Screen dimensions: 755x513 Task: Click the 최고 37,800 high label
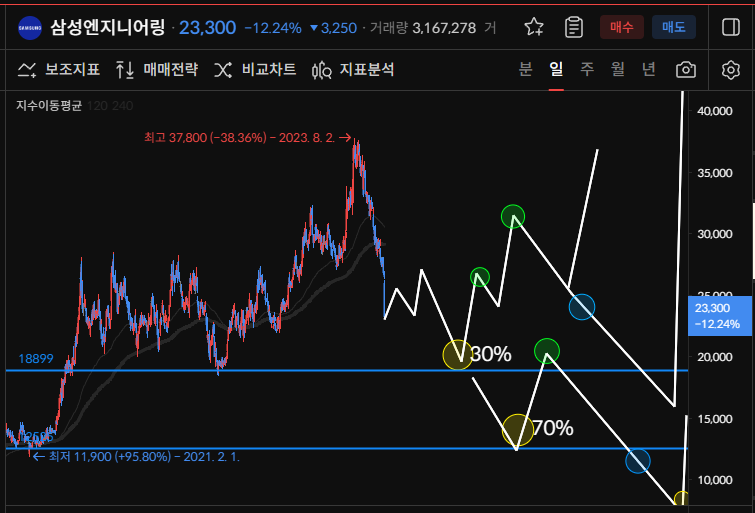click(248, 138)
